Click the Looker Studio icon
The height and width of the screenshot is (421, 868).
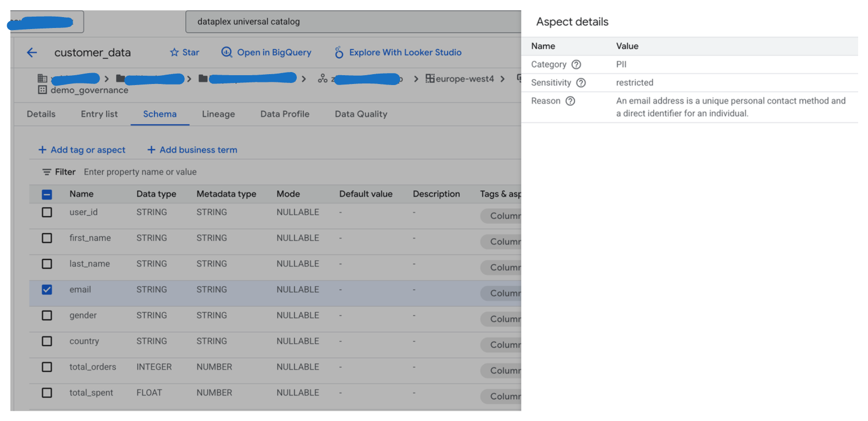(339, 52)
